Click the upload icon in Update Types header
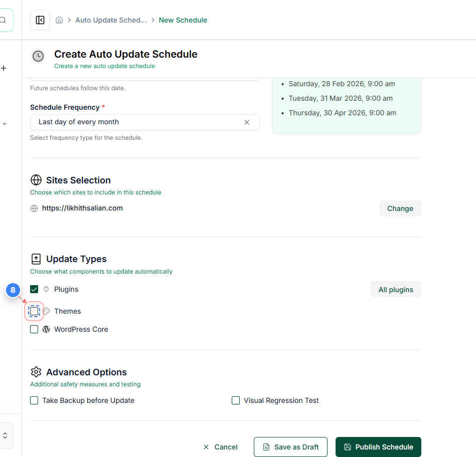This screenshot has width=476, height=457. pyautogui.click(x=36, y=259)
